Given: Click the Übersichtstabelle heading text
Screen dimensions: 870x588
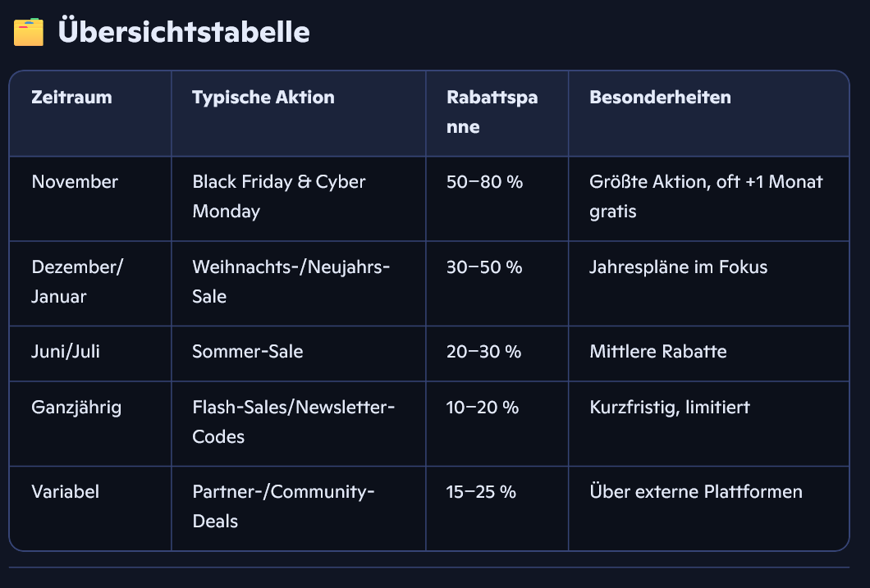Looking at the screenshot, I should (x=184, y=33).
